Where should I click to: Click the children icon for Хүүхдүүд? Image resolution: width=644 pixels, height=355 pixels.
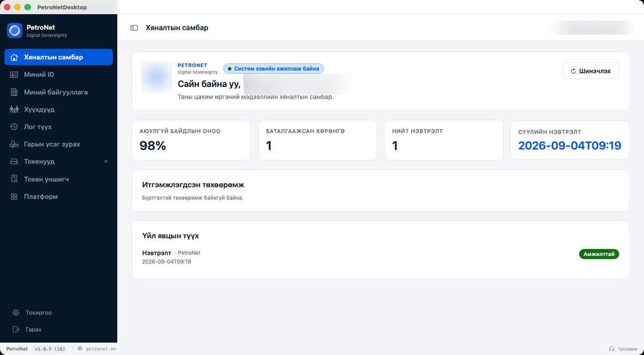click(15, 110)
